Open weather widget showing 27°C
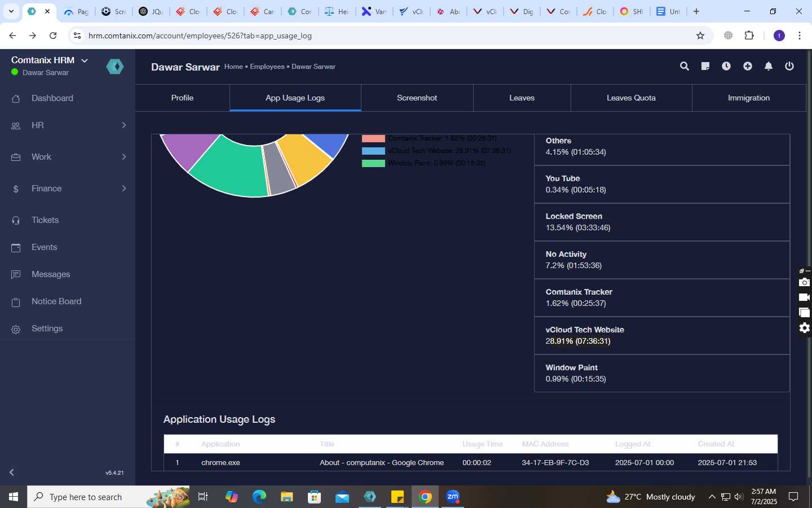This screenshot has width=812, height=508. pyautogui.click(x=650, y=497)
